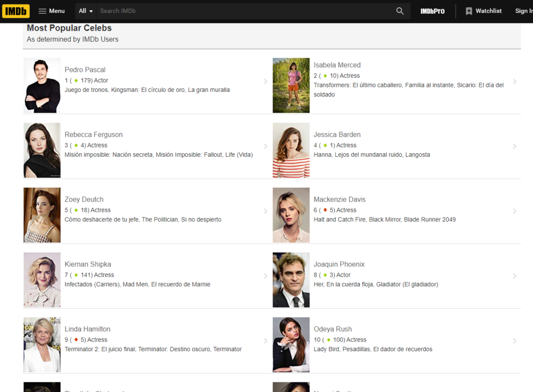Open the hamburger Menu
Screen dimensions: 533x392
click(52, 11)
